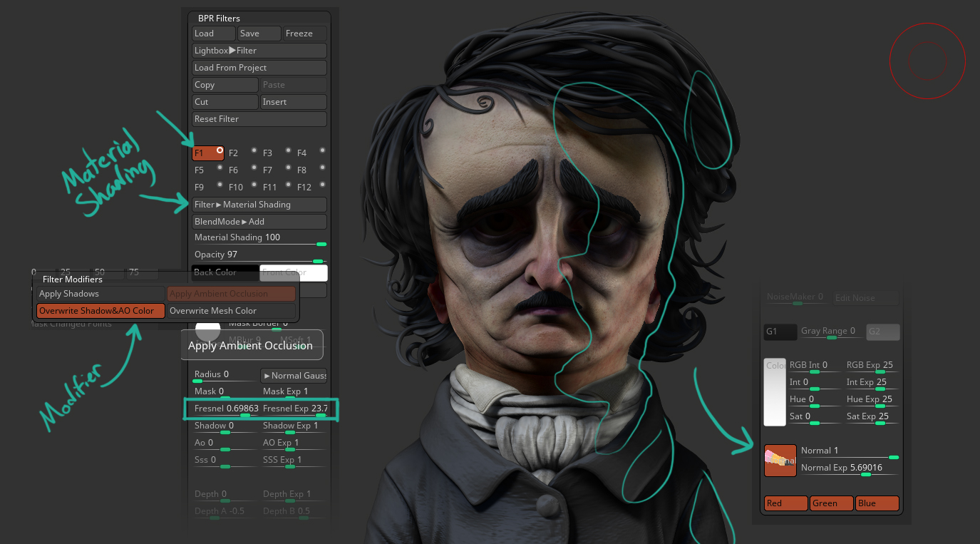The image size is (980, 544).
Task: Enable Apply Shadows modifier
Action: (100, 294)
